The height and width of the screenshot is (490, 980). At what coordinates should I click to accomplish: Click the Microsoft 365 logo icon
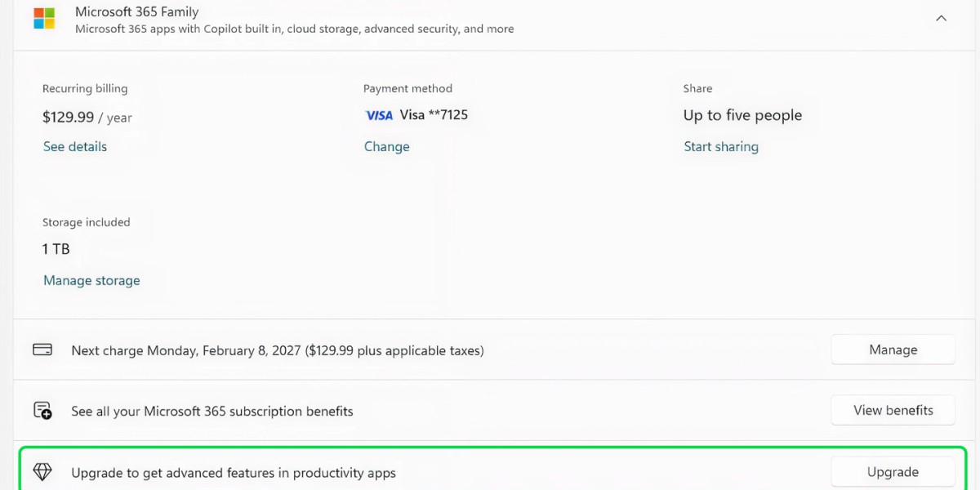(44, 19)
